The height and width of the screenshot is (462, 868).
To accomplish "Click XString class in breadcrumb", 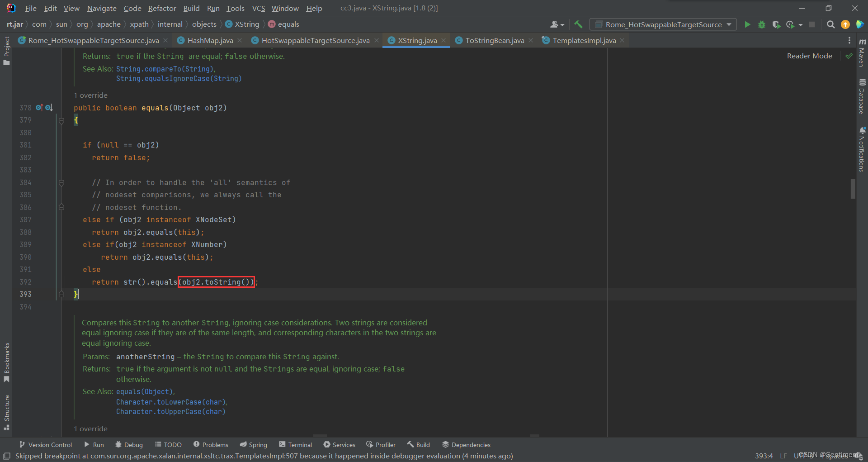I will point(242,24).
